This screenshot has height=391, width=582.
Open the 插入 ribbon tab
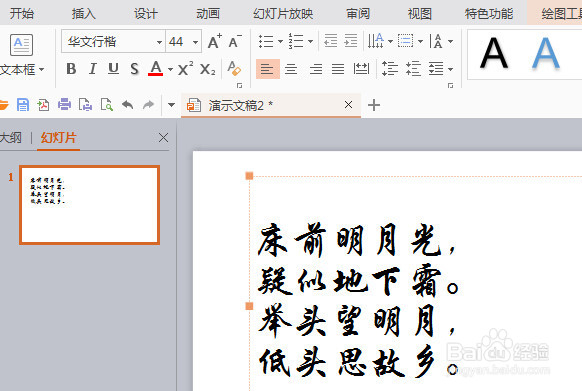[84, 14]
